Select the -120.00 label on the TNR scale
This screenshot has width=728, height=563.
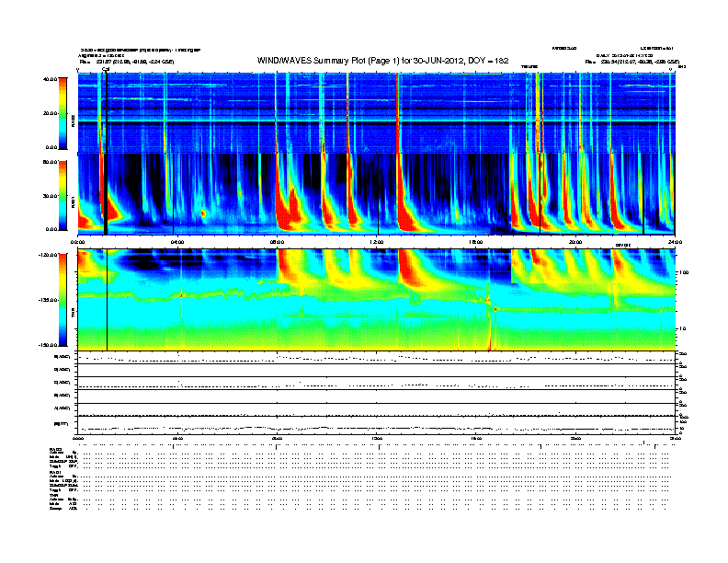click(x=48, y=255)
